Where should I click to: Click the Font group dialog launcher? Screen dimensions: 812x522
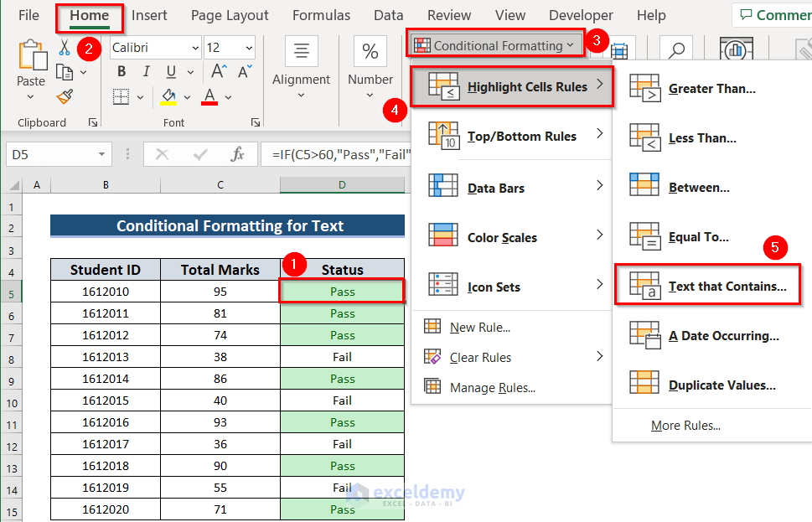tap(256, 122)
